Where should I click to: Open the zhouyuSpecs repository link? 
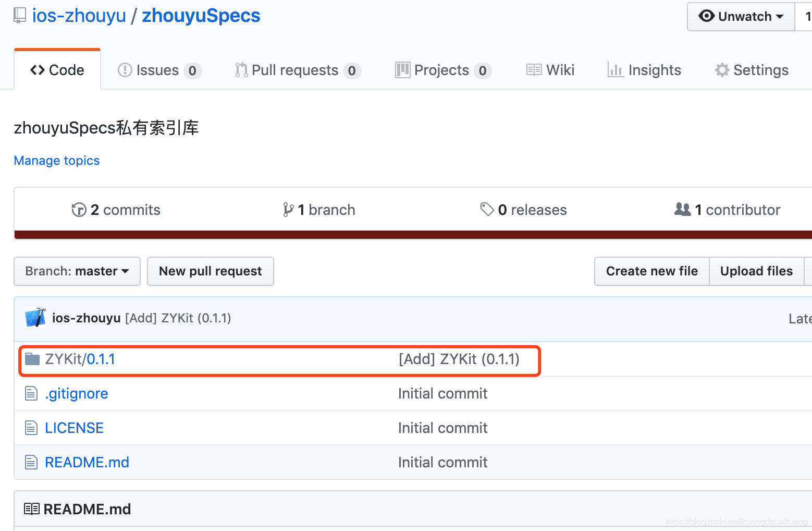(x=201, y=16)
